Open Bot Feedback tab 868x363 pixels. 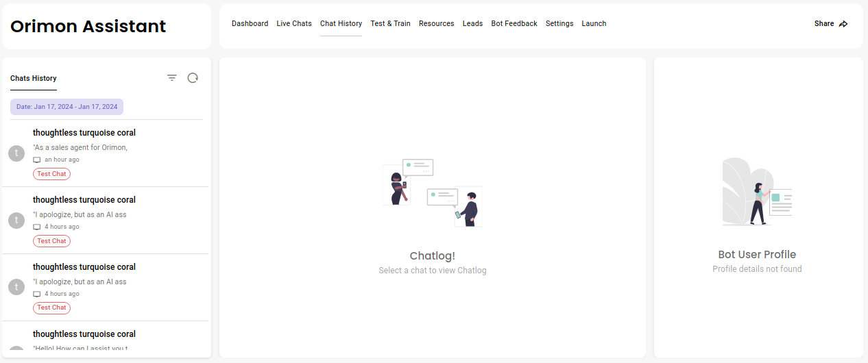pyautogui.click(x=514, y=24)
